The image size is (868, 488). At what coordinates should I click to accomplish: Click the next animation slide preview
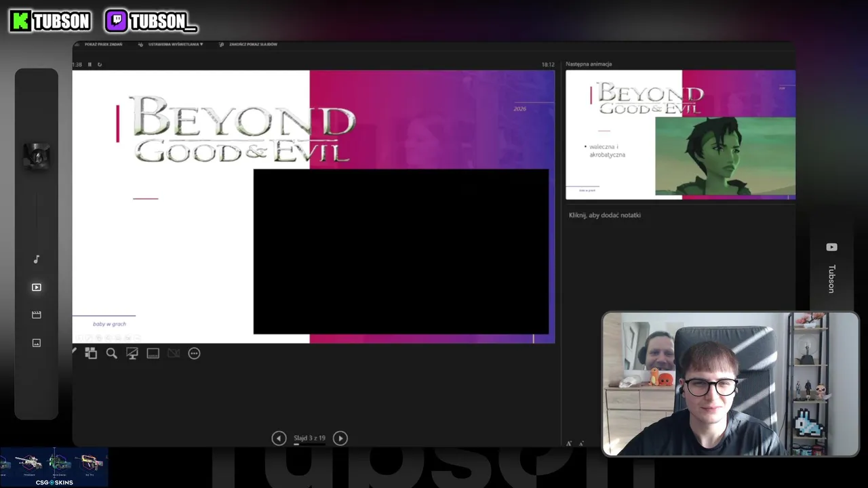point(680,135)
